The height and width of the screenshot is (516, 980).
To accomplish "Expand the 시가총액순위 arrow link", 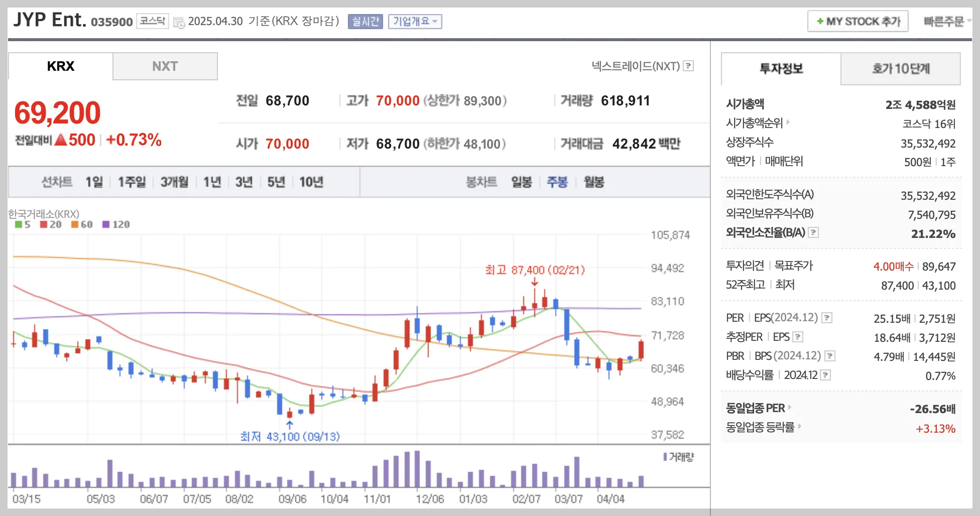I will coord(788,122).
